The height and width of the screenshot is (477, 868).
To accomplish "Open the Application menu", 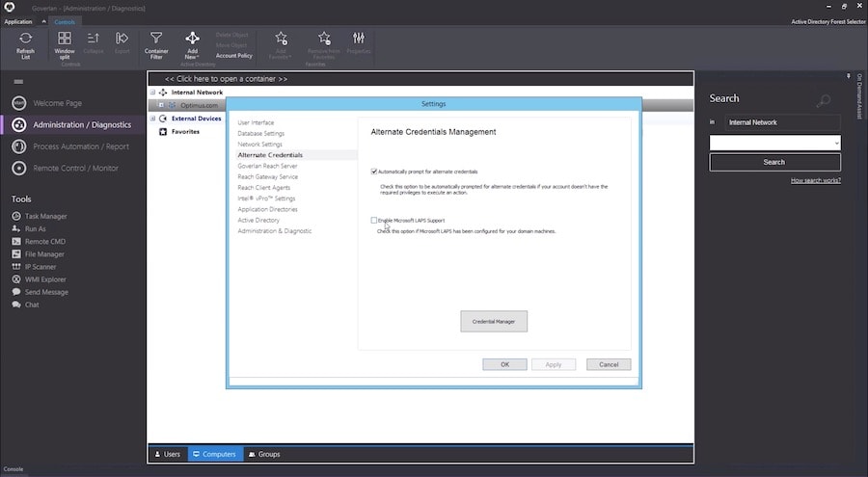I will click(18, 21).
